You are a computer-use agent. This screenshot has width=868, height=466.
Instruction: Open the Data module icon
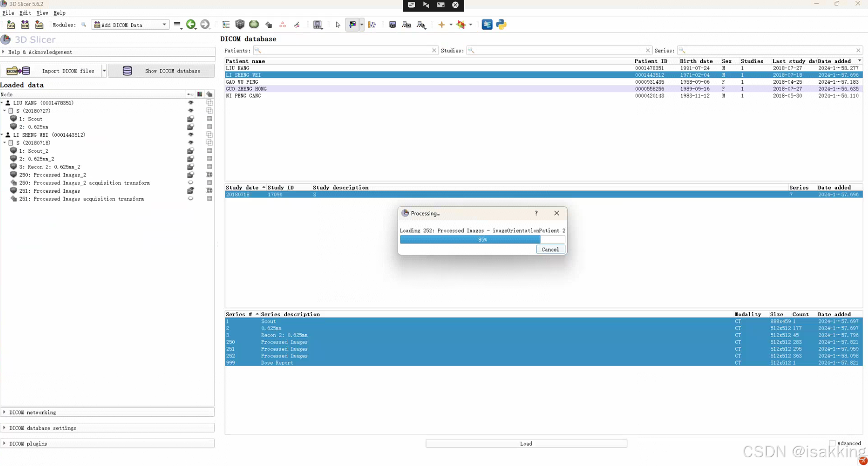[226, 24]
